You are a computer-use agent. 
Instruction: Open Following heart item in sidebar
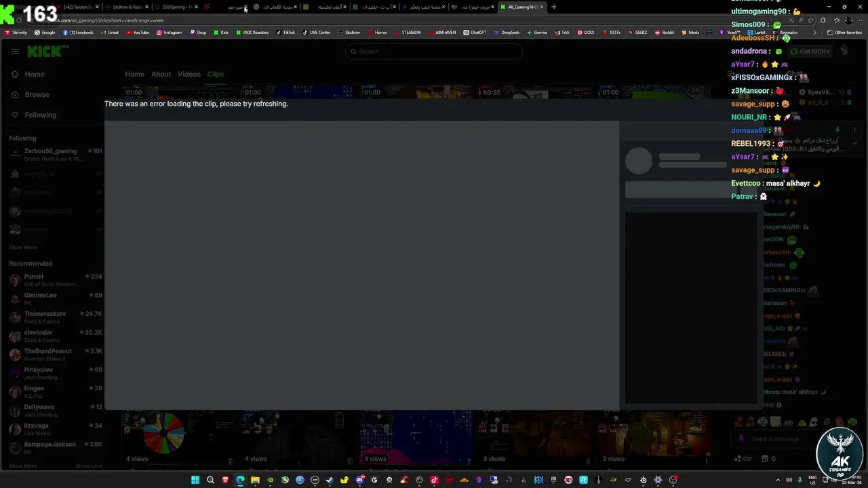(x=40, y=115)
